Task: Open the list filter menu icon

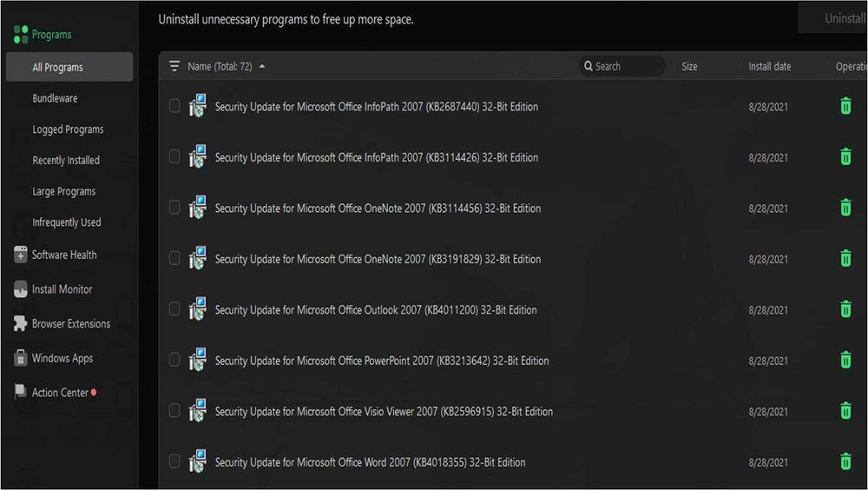Action: click(x=174, y=67)
